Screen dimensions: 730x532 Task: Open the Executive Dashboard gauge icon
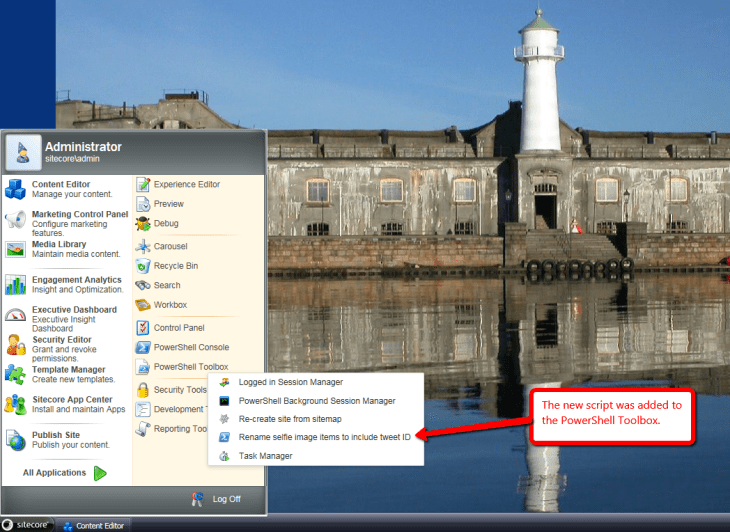tap(15, 315)
